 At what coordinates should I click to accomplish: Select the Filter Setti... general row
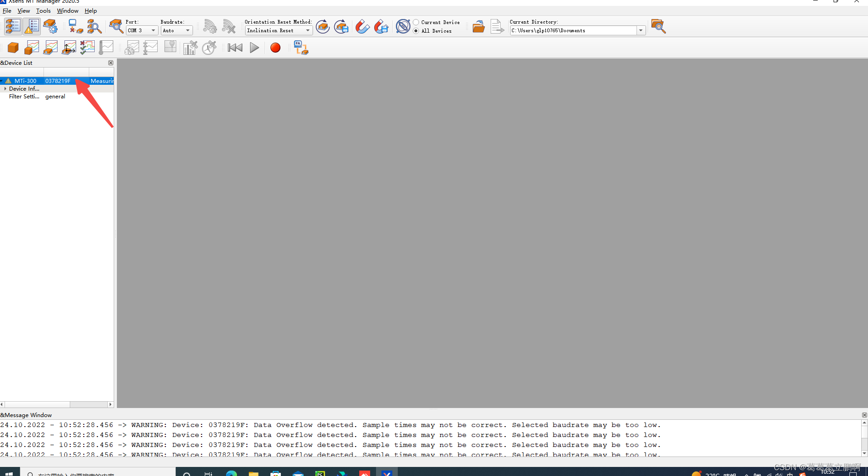point(57,97)
